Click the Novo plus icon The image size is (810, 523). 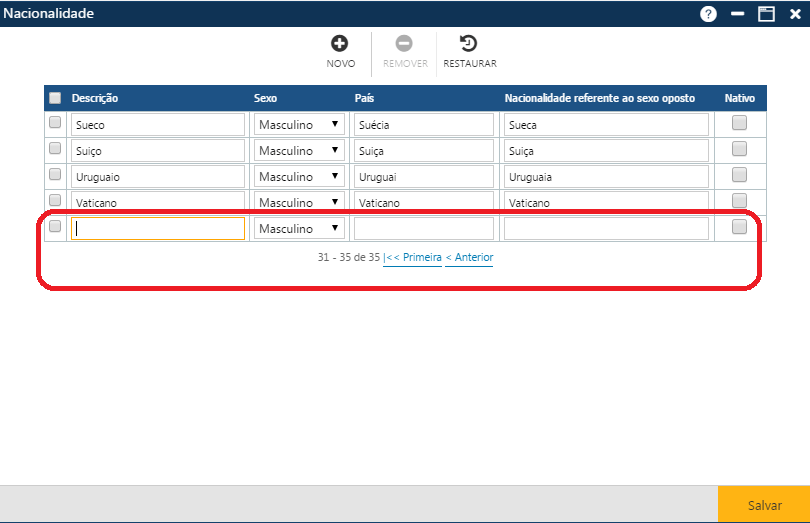[340, 43]
